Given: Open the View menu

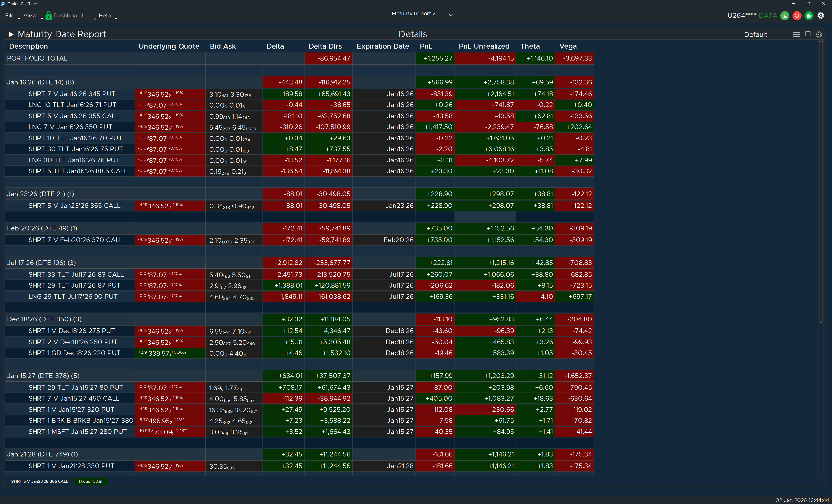Looking at the screenshot, I should (x=30, y=16).
